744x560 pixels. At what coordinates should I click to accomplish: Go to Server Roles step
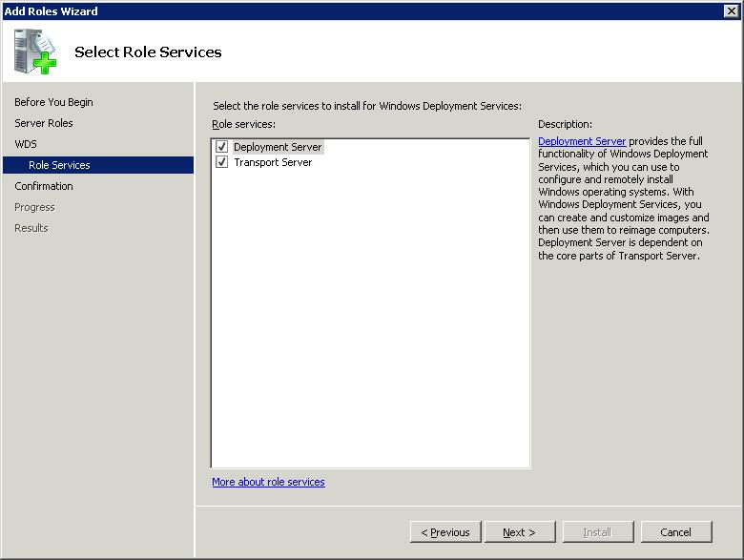(44, 123)
